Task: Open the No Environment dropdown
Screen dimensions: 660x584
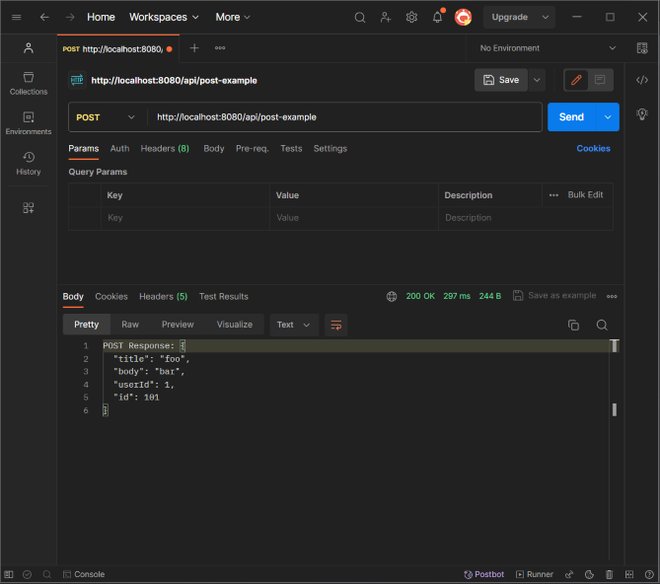Action: 546,48
